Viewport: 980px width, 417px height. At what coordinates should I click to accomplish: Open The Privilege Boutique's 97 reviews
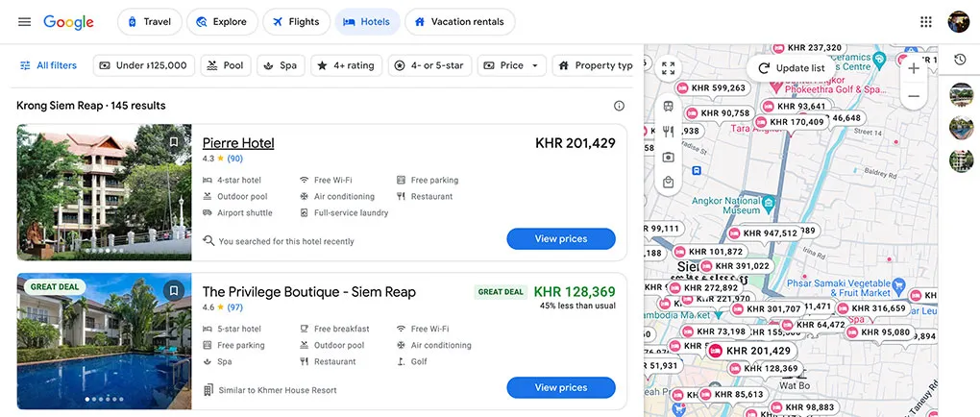click(x=235, y=307)
